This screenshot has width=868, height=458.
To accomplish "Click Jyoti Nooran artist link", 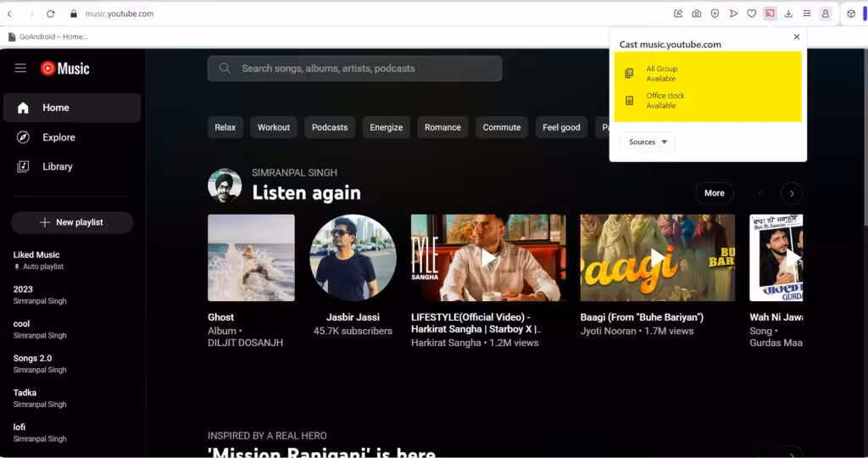I will (609, 331).
